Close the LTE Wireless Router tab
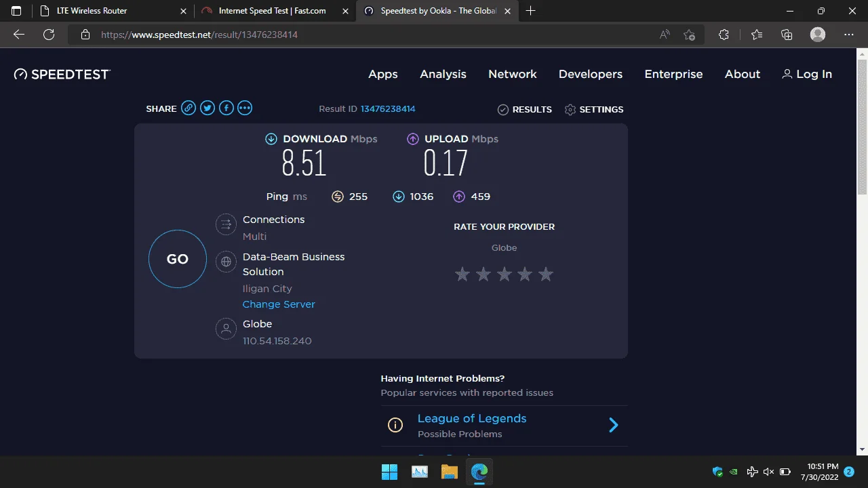 click(184, 11)
